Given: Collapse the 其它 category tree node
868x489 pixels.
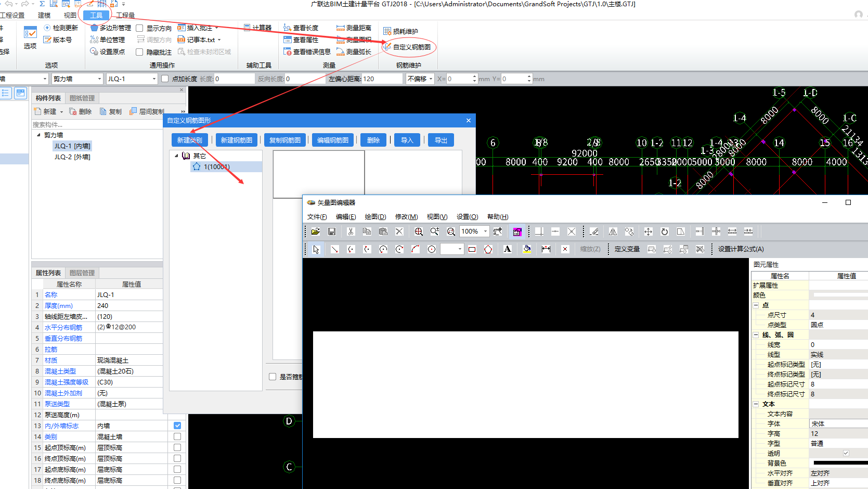Looking at the screenshot, I should 176,156.
